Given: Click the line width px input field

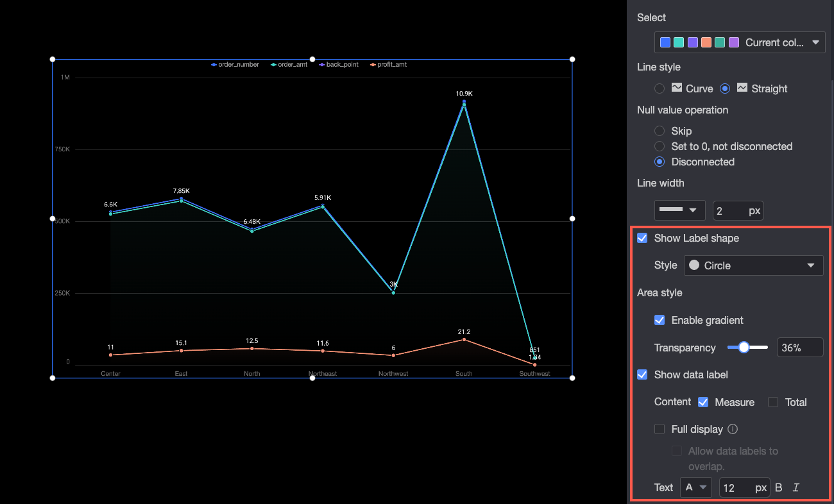Looking at the screenshot, I should pyautogui.click(x=738, y=210).
